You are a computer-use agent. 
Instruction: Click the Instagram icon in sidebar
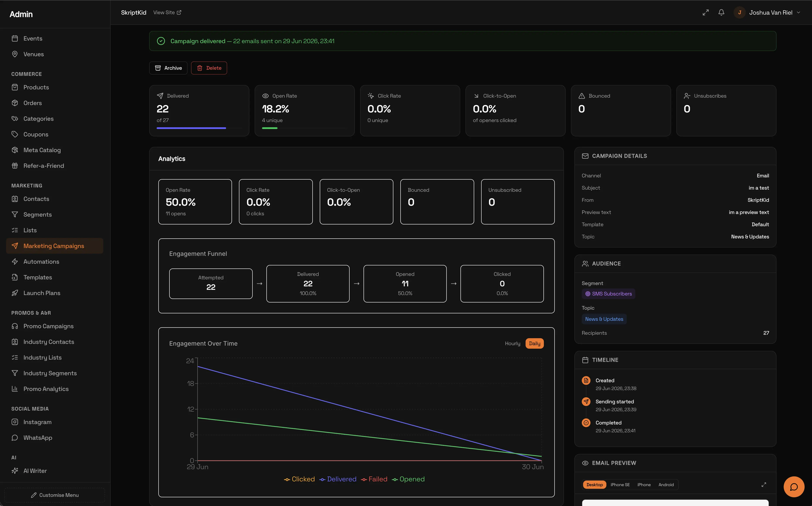click(x=15, y=422)
